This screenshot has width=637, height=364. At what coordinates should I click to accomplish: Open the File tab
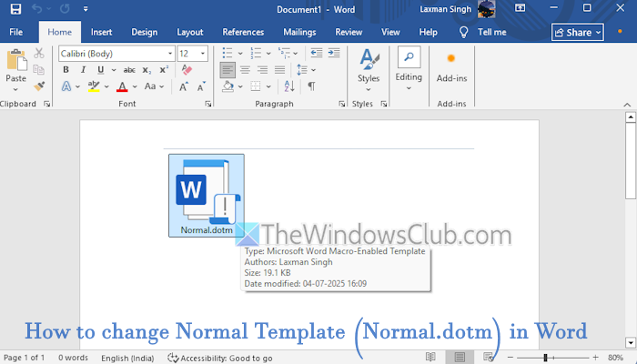tap(16, 32)
